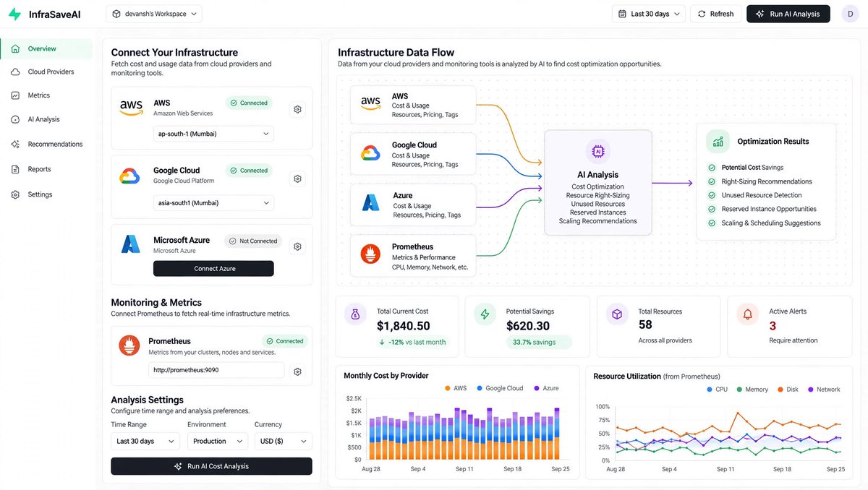Select the Google Cloud node in data flow
The image size is (868, 490).
(x=413, y=155)
